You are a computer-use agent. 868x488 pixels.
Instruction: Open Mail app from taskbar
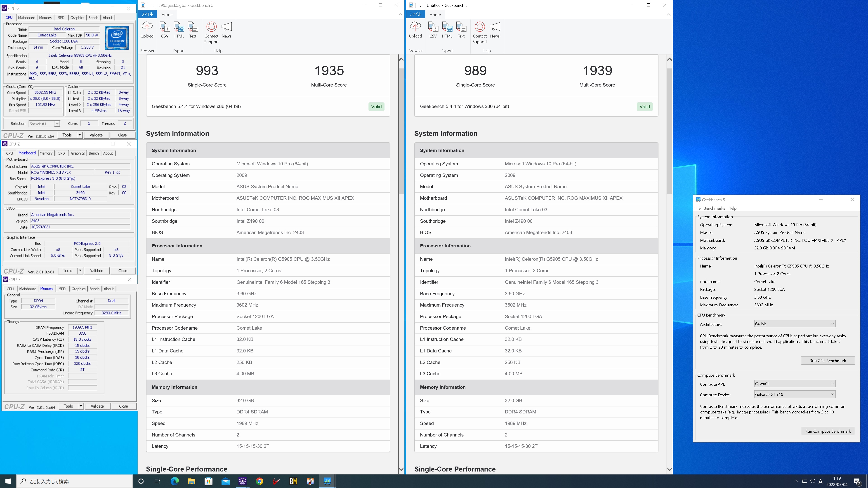tap(225, 481)
